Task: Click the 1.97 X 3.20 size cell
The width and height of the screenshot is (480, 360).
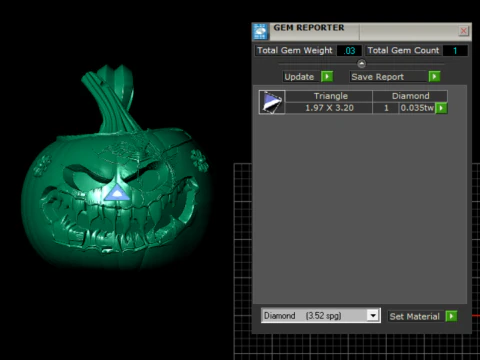Action: 329,108
